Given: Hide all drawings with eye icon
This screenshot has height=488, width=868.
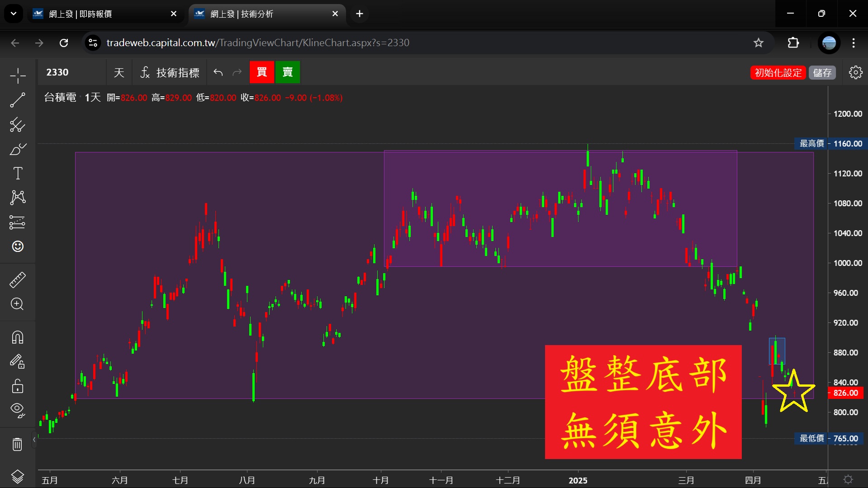Looking at the screenshot, I should 18,410.
